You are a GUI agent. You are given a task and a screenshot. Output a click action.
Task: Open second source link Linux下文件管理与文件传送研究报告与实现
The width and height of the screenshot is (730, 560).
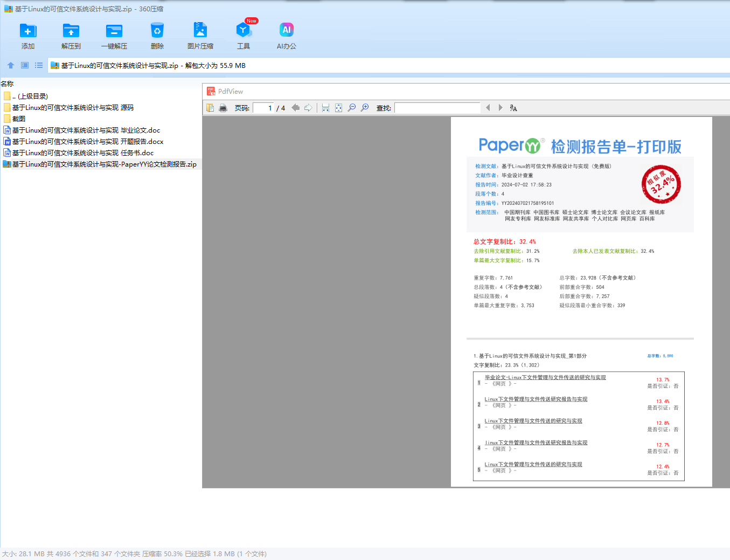[536, 399]
